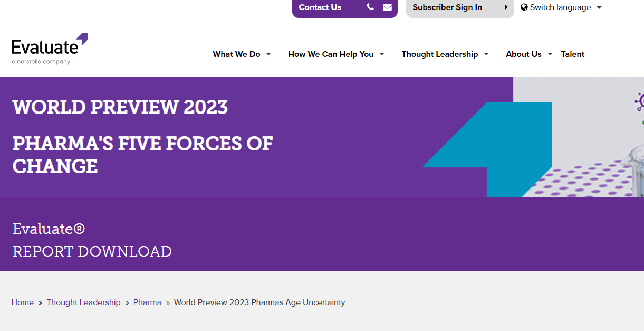
Task: Click Switch language text
Action: 560,7
